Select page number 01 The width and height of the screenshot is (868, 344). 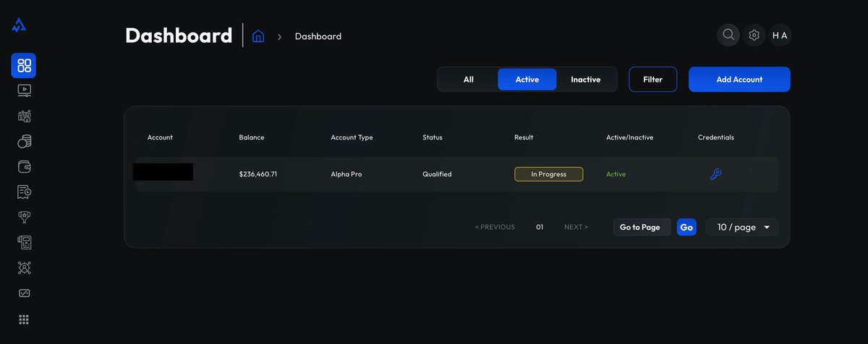tap(540, 227)
